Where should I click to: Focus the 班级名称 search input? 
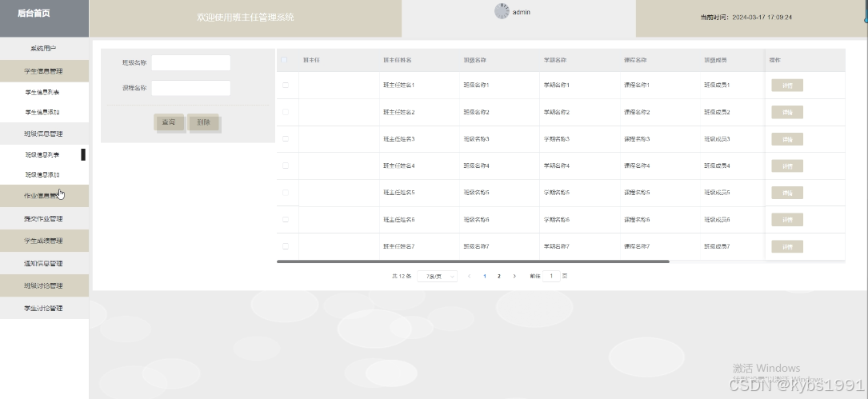[191, 62]
